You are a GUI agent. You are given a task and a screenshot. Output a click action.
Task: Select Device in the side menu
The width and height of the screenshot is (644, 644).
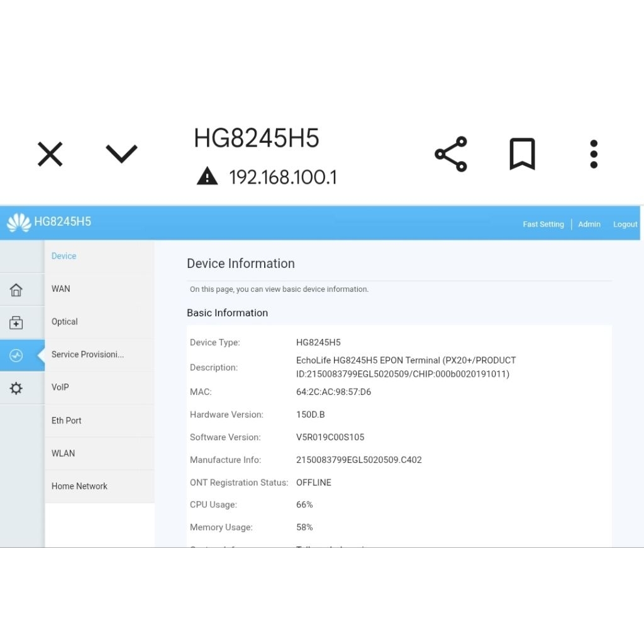64,256
